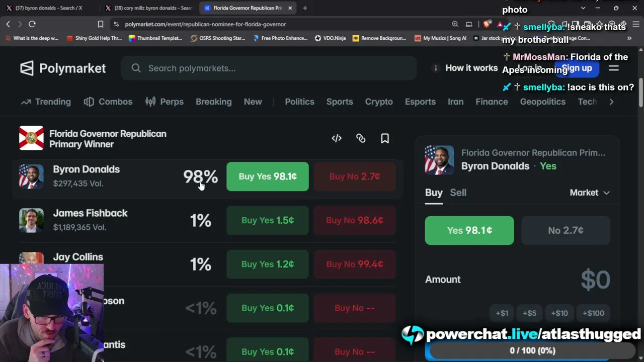Click the embed code icon
644x362 pixels.
pos(337,138)
